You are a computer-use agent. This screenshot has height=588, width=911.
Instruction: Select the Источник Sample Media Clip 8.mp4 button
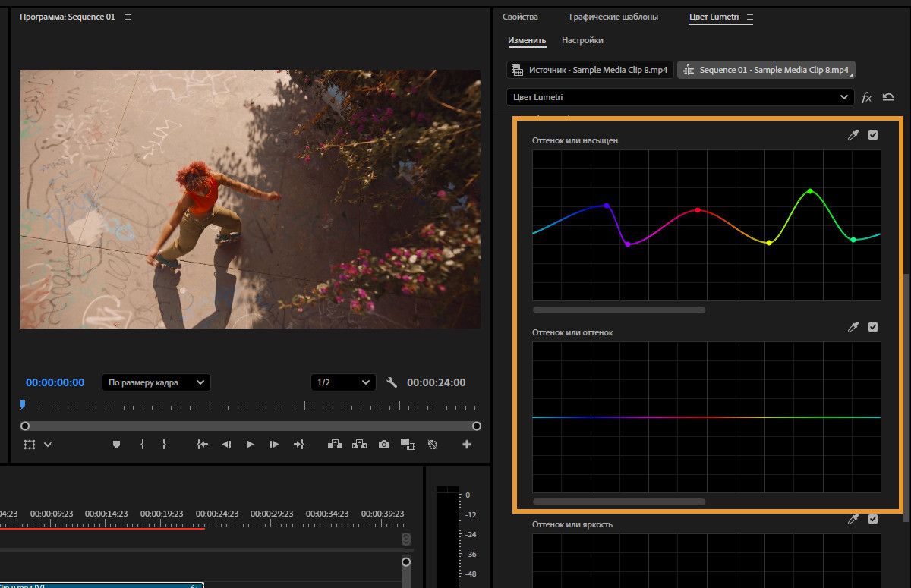pyautogui.click(x=590, y=70)
